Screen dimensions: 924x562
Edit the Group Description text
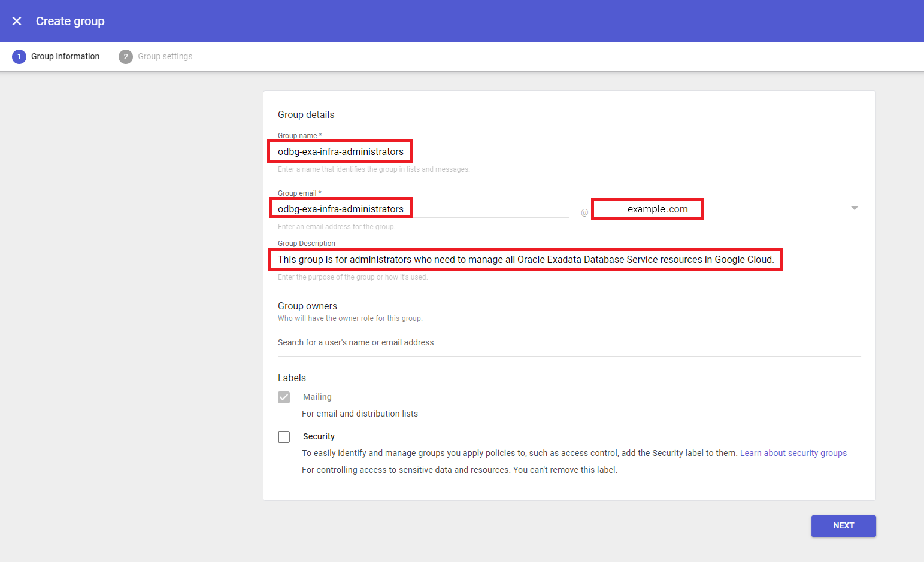click(x=525, y=259)
